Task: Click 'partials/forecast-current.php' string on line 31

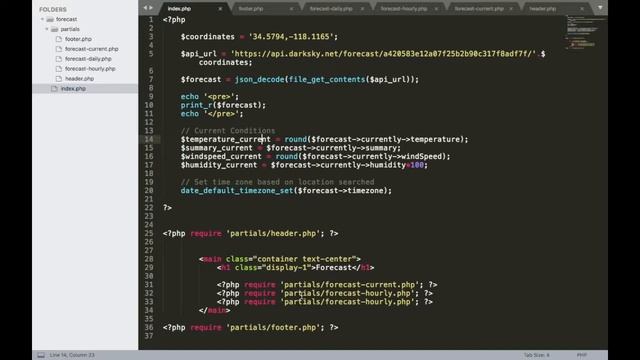Action: pos(349,285)
